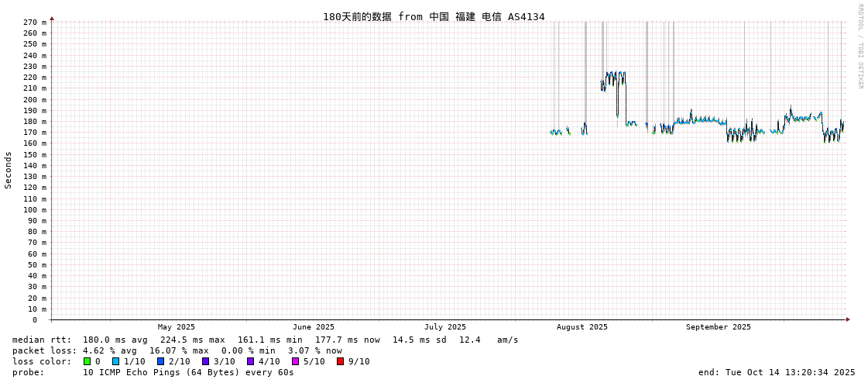Click the graph title mentioning AS4134
The height and width of the screenshot is (383, 868).
coord(434,16)
